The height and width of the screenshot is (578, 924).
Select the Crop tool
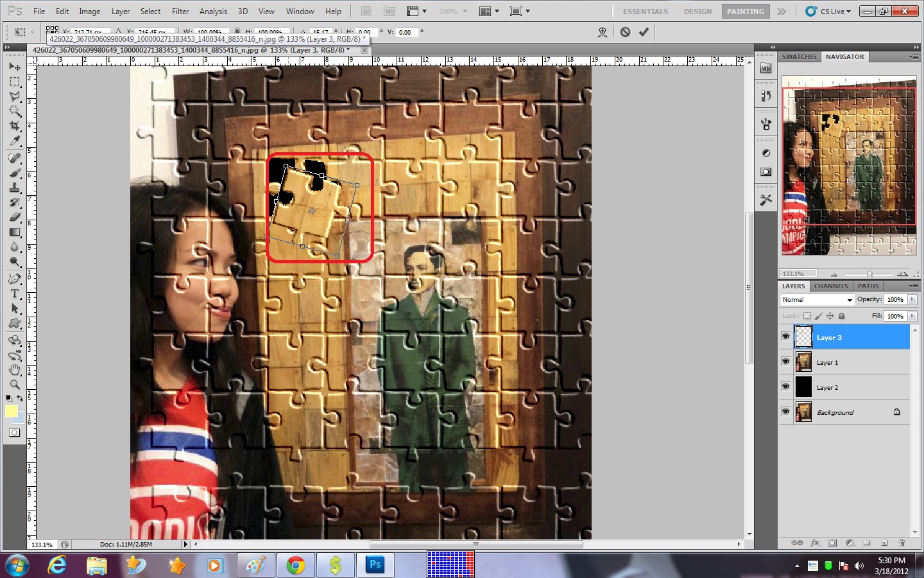(15, 126)
